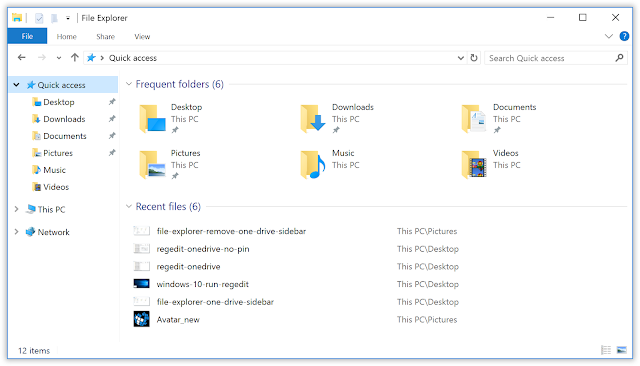Click the Properties quick access toolbar icon
640x366 pixels.
[39, 18]
